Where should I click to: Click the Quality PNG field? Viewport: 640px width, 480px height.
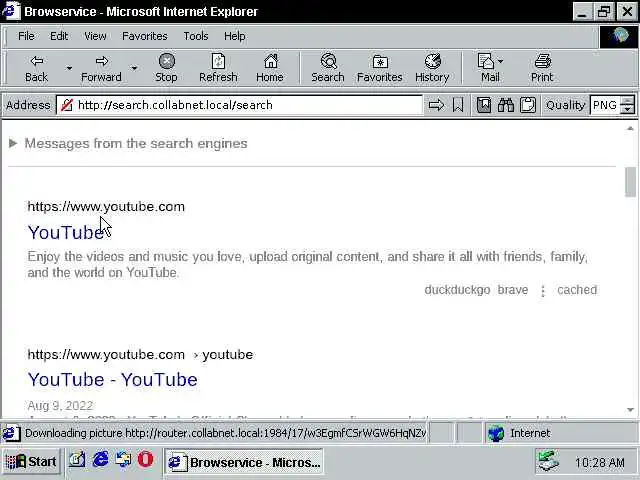(x=605, y=105)
